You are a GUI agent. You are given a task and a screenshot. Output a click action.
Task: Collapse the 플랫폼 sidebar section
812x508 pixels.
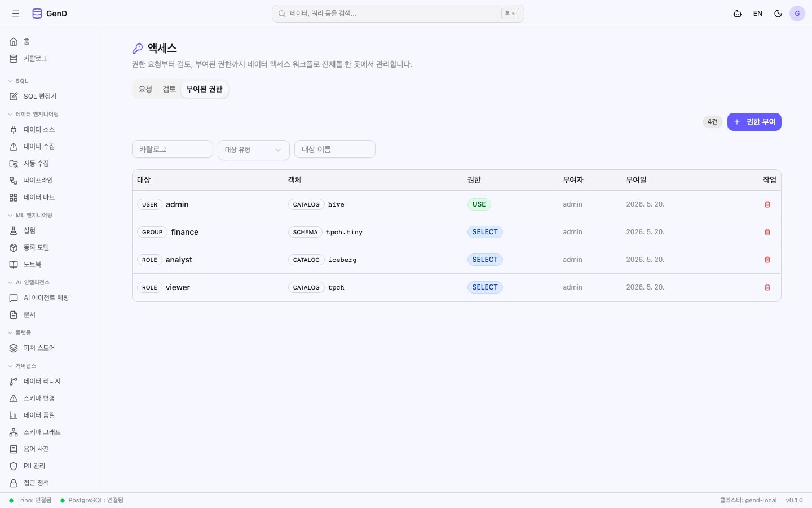point(20,333)
